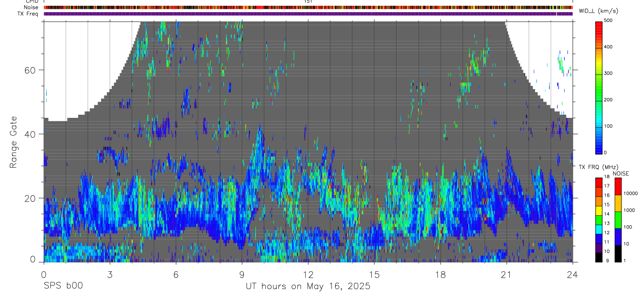Click the CPID value 151
Screen dimensions: 644x297
coord(308,2)
